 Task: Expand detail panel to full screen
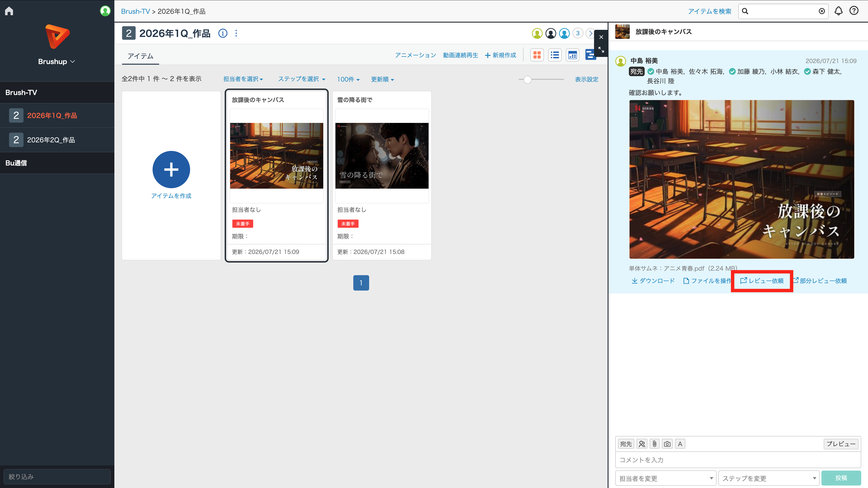(x=601, y=50)
